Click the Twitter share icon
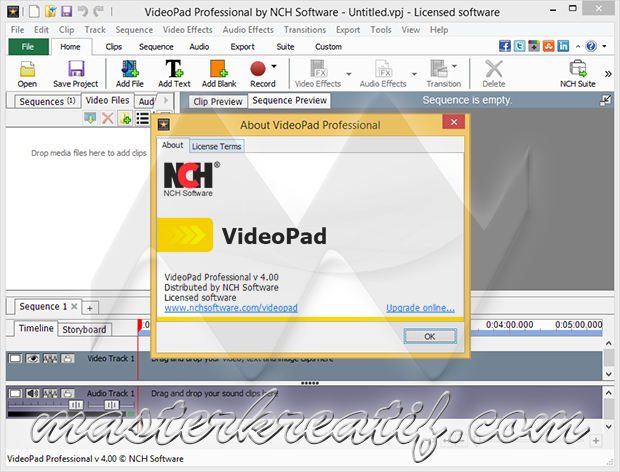 [x=519, y=46]
